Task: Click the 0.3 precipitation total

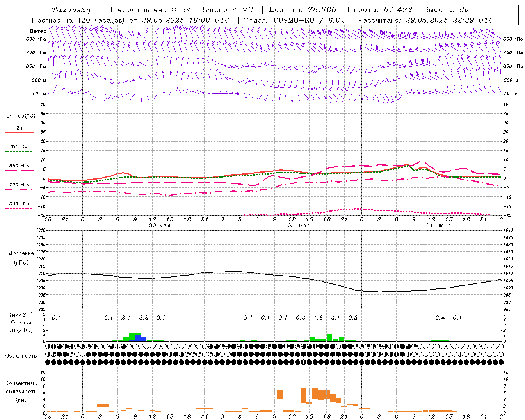Action: click(353, 318)
